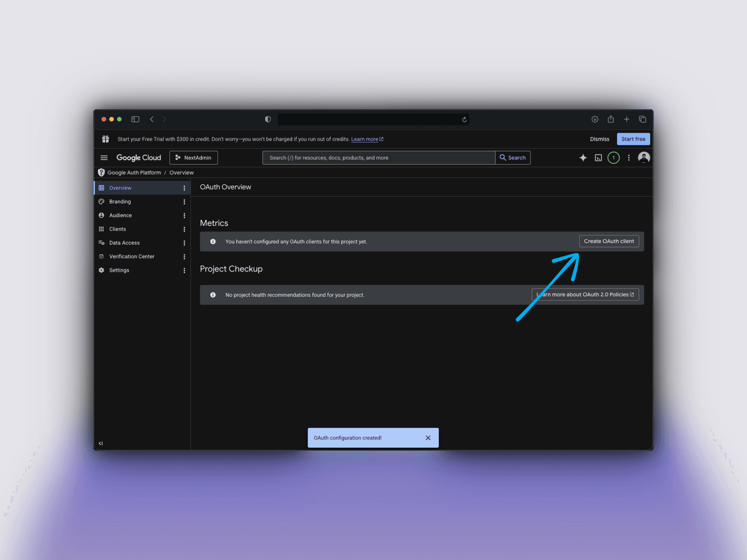
Task: Open the top bar three-dot utilities menu
Action: point(629,157)
